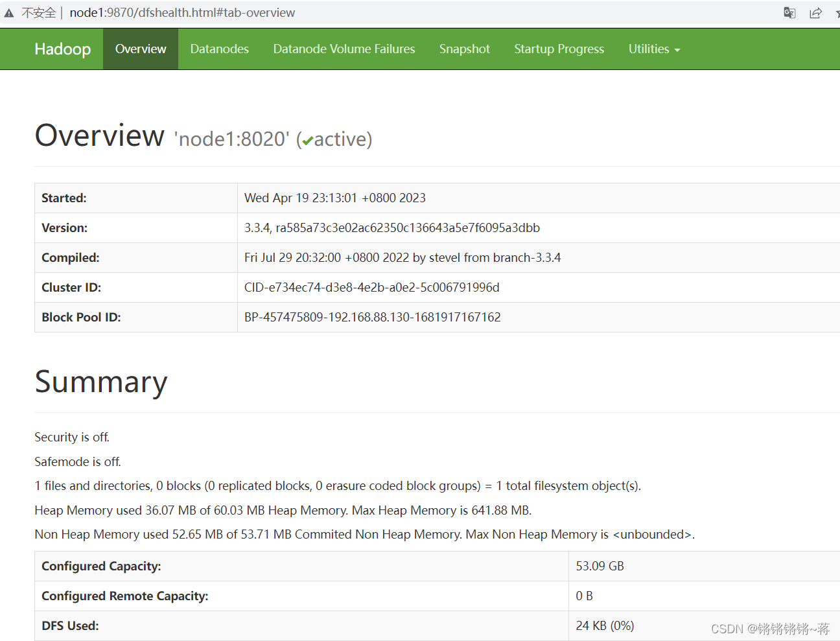Click the 'DFS Used:' label
Viewport: 840px width, 641px height.
71,626
